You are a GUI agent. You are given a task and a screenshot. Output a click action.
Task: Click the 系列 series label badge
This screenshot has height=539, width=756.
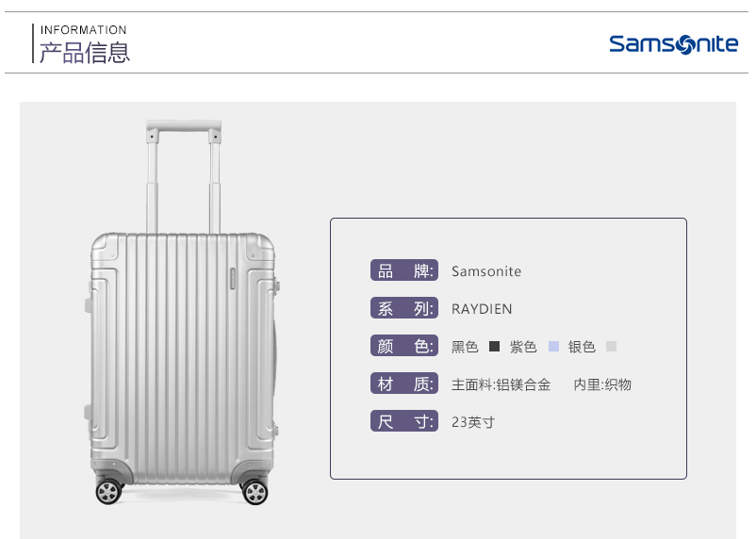tap(404, 308)
